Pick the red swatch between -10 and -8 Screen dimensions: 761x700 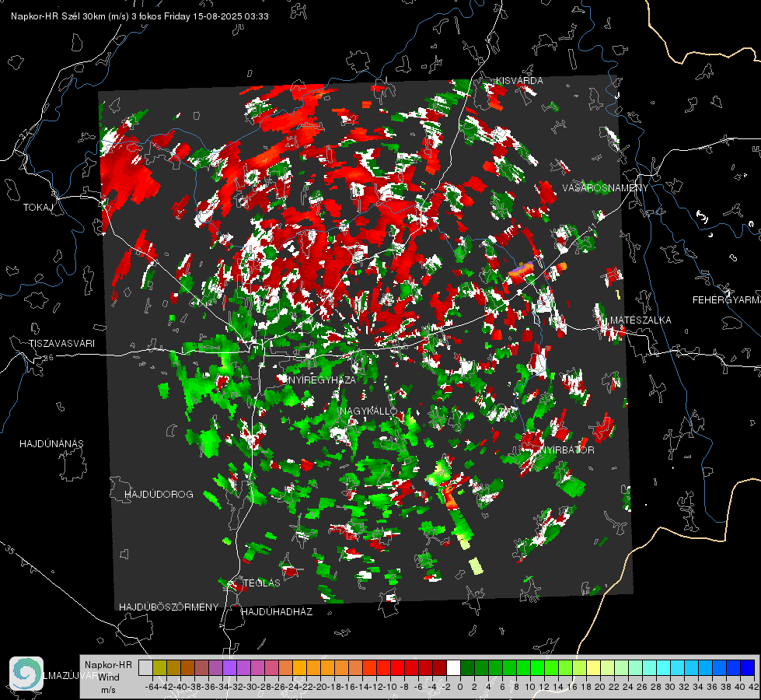397,668
